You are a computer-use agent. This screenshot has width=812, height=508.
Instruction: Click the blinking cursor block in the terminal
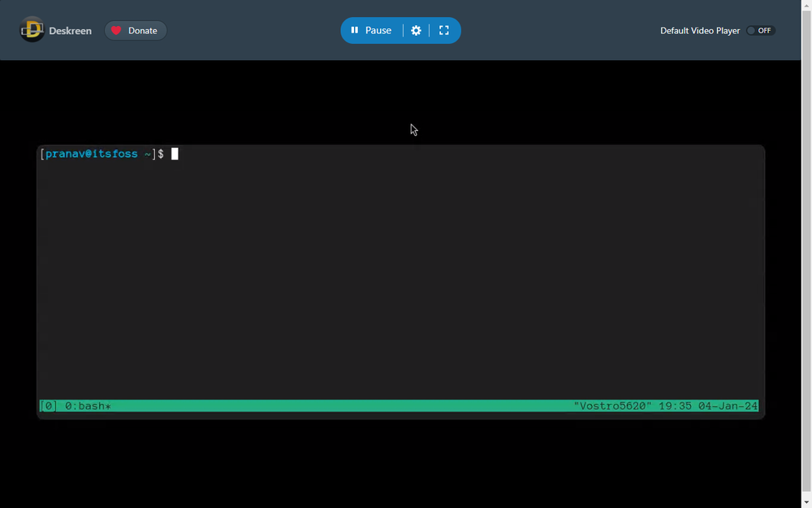click(x=175, y=154)
